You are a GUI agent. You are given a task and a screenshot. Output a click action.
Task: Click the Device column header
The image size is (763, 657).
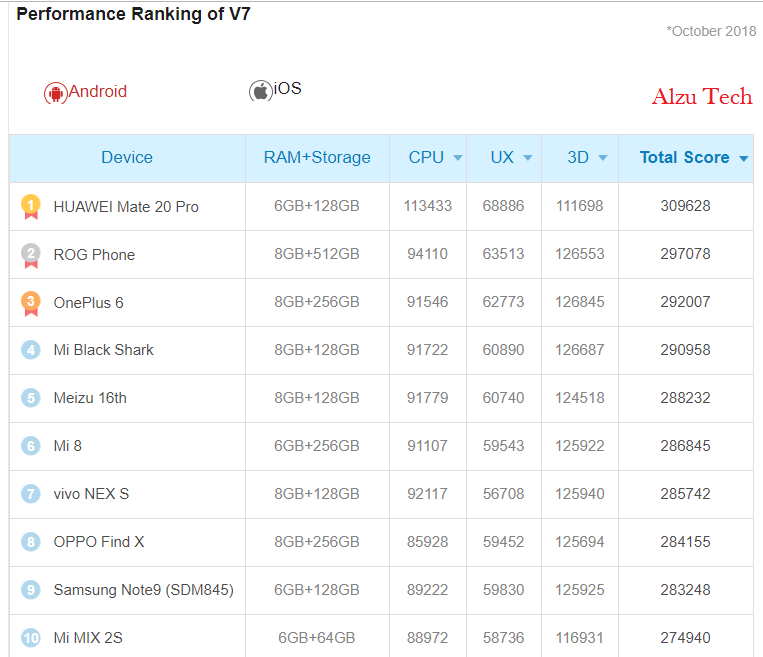[x=127, y=158]
